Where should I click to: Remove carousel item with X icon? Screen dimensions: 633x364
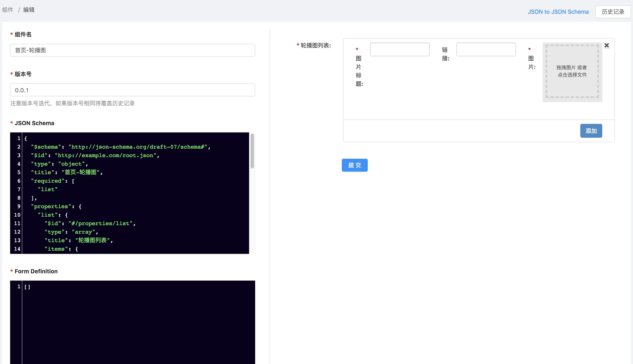[x=606, y=45]
